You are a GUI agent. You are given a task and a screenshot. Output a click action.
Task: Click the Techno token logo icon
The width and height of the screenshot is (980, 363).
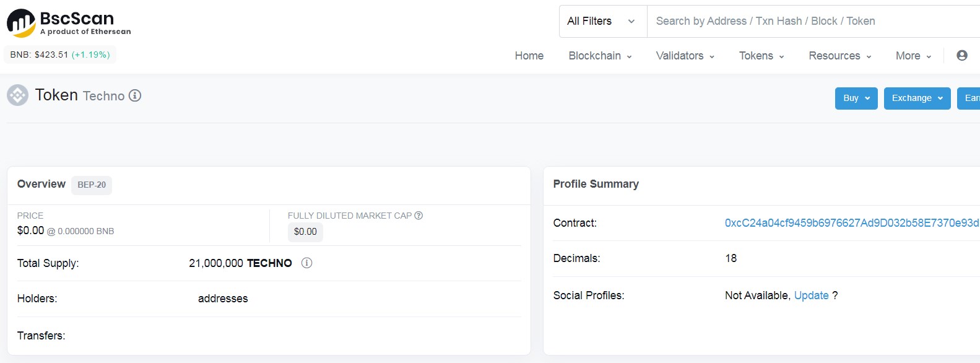pos(17,95)
